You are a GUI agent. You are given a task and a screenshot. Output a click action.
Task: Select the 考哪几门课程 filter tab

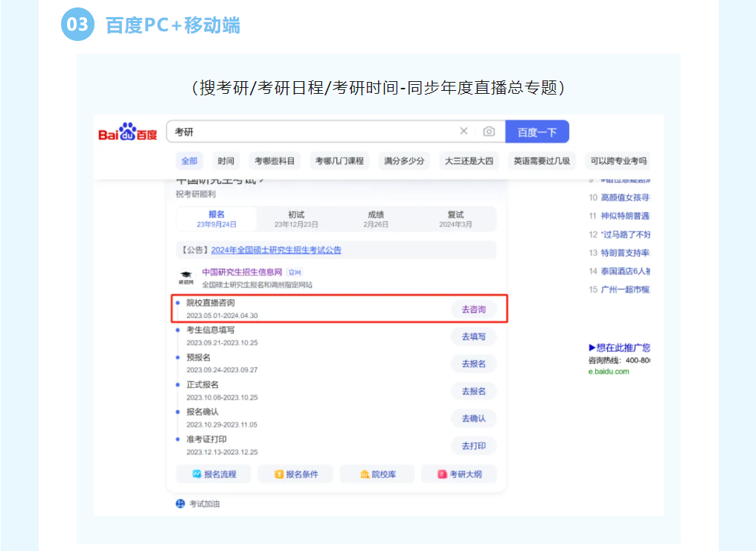click(339, 161)
